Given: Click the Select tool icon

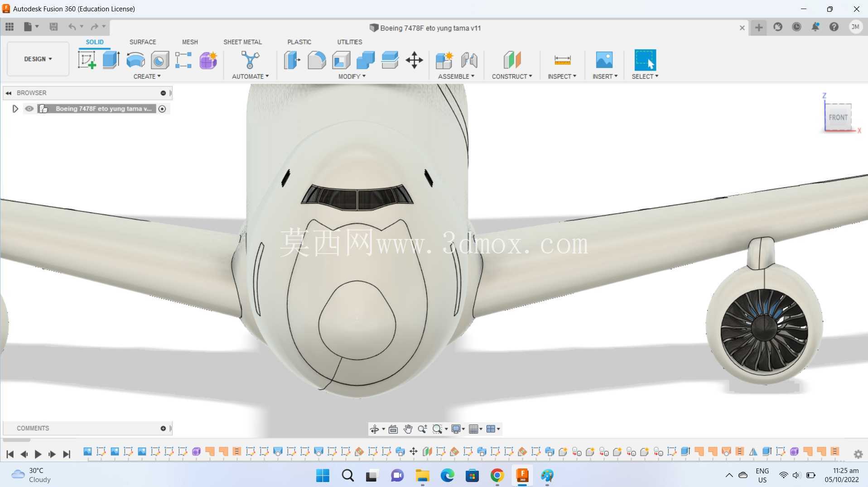Looking at the screenshot, I should tap(645, 60).
